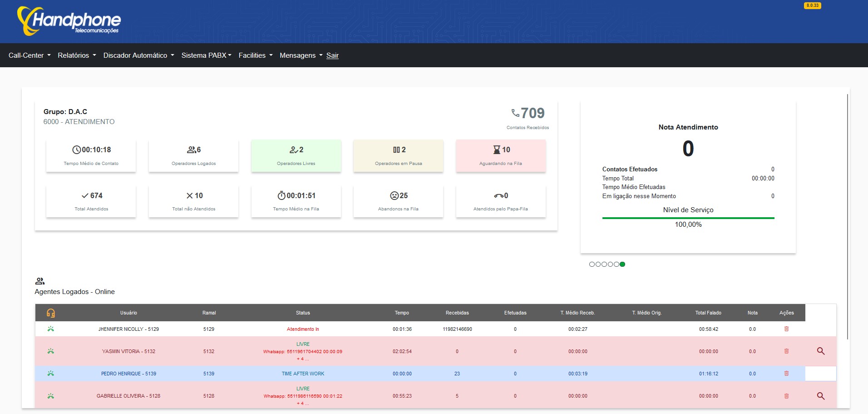868x414 pixels.
Task: Open the Facilities menu
Action: point(255,55)
